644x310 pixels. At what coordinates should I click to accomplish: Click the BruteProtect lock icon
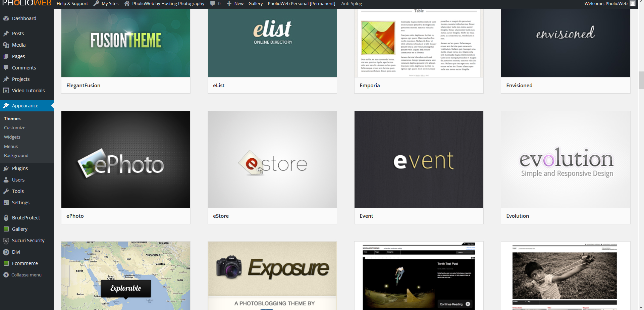(x=6, y=218)
